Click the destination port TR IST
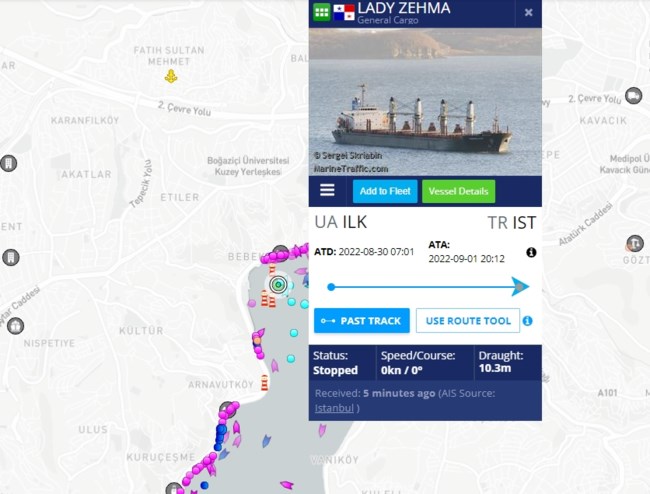 (x=512, y=222)
